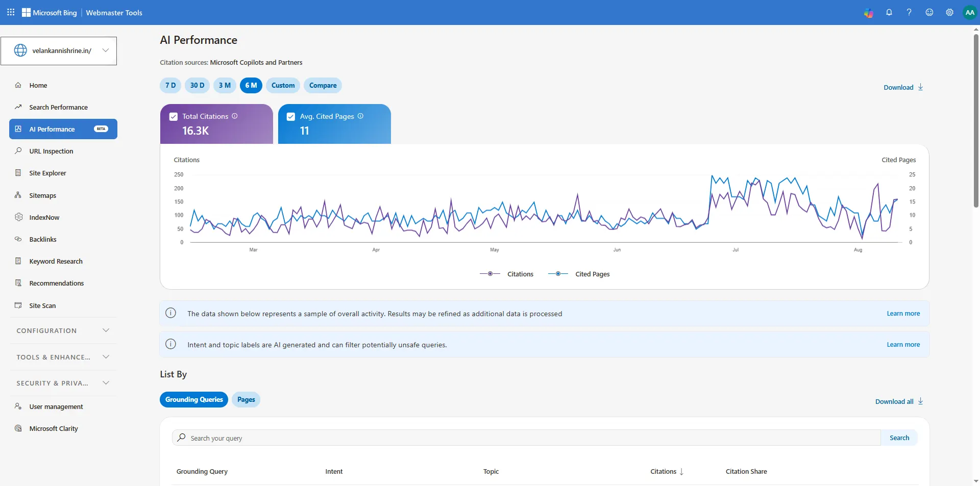Click the info icon on sample data notice
The image size is (980, 486).
171,313
